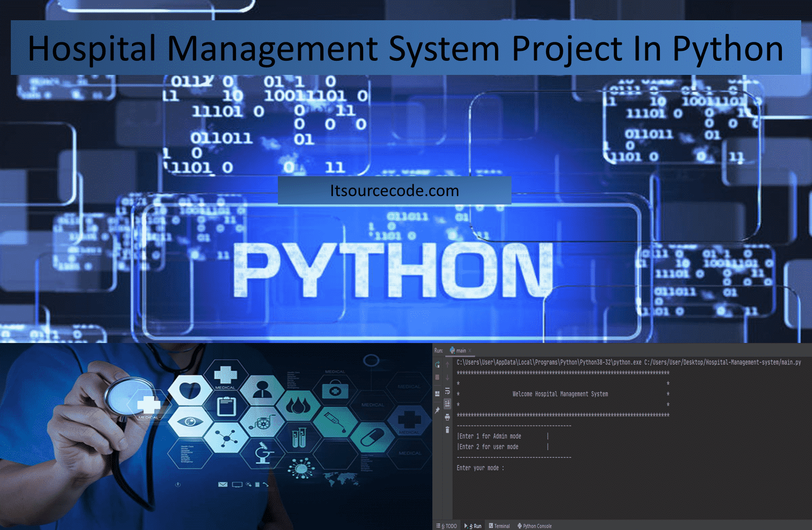This screenshot has height=530, width=812.
Task: Click the Terminal icon beside its tab label
Action: tap(491, 526)
